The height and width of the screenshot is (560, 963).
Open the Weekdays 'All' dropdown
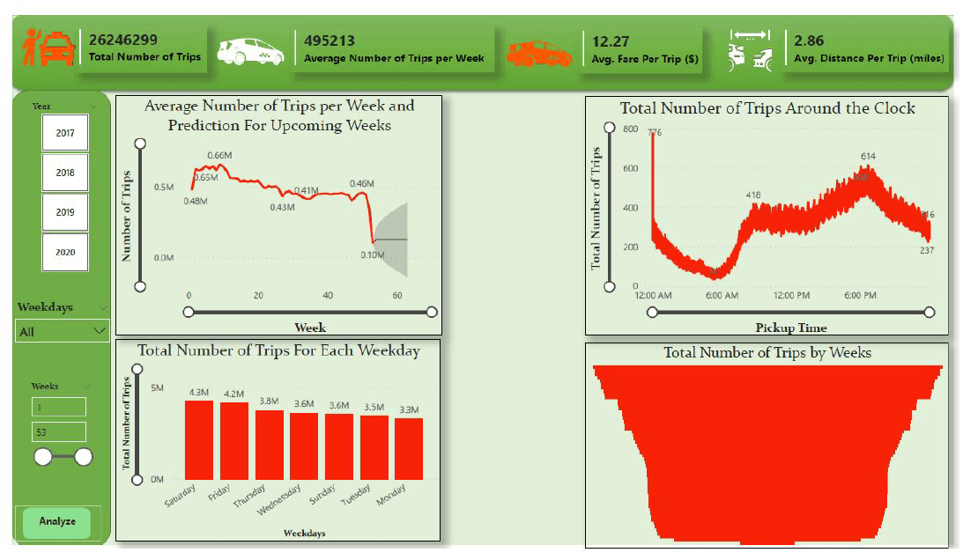pos(63,332)
